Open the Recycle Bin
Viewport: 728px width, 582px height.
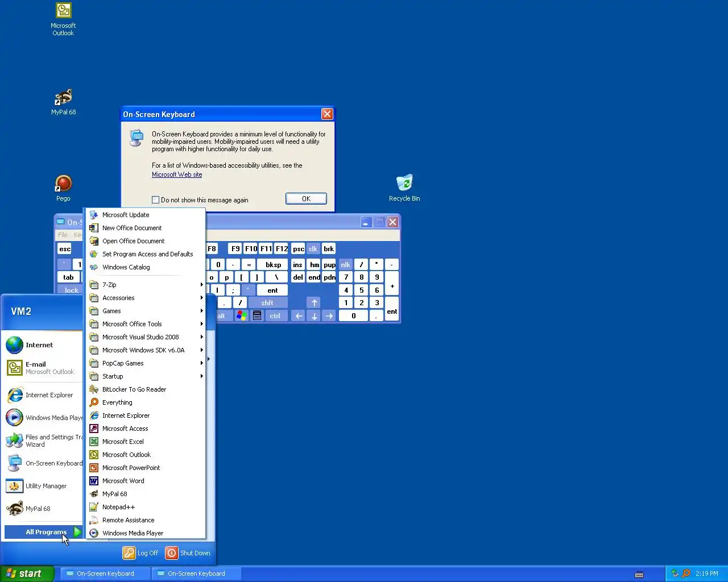click(404, 188)
